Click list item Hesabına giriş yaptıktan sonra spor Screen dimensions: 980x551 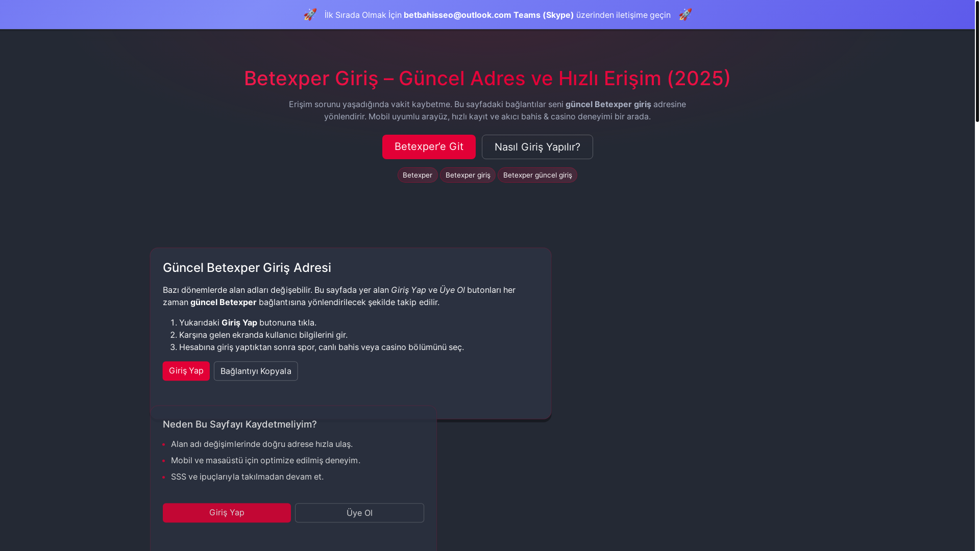point(322,347)
